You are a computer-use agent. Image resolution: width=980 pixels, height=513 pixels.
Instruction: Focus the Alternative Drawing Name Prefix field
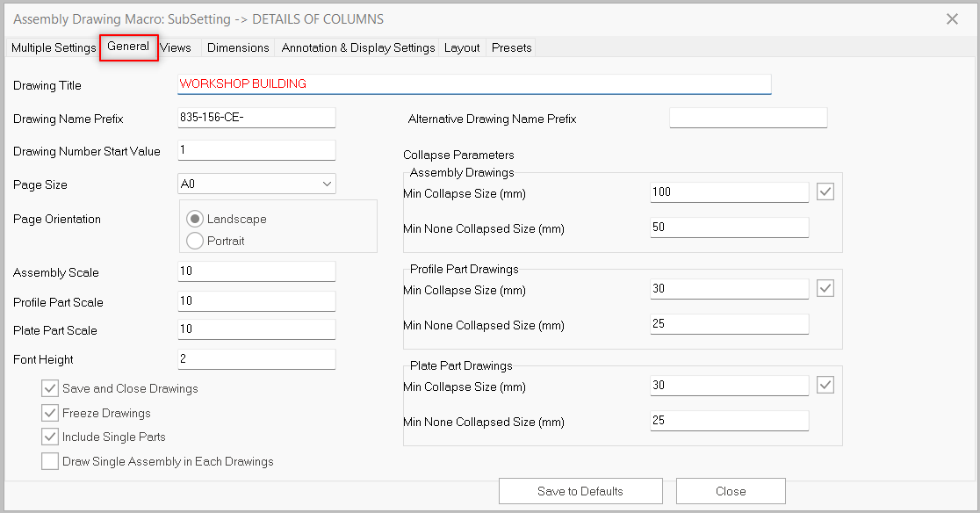(x=748, y=119)
